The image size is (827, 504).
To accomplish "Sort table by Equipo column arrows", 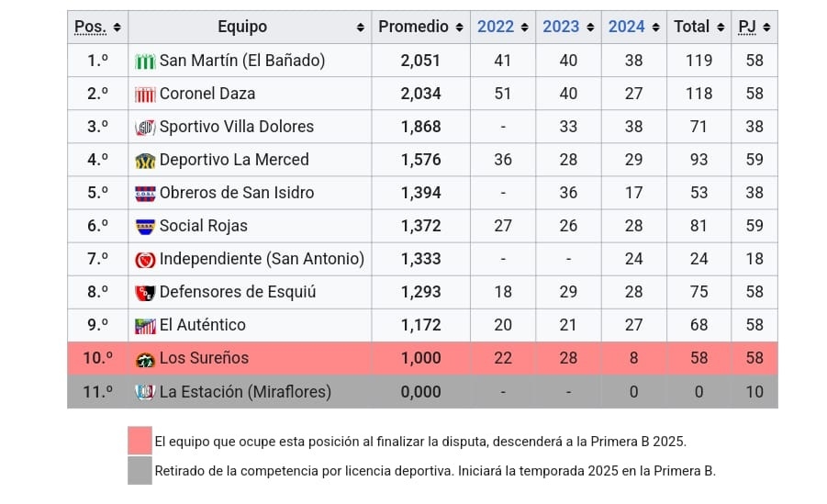I will tap(361, 28).
